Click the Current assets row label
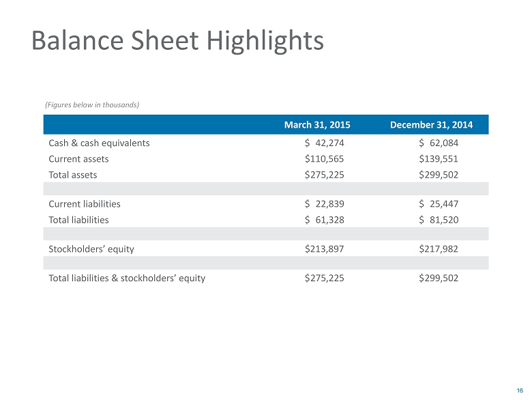The width and height of the screenshot is (532, 400). coord(78,158)
